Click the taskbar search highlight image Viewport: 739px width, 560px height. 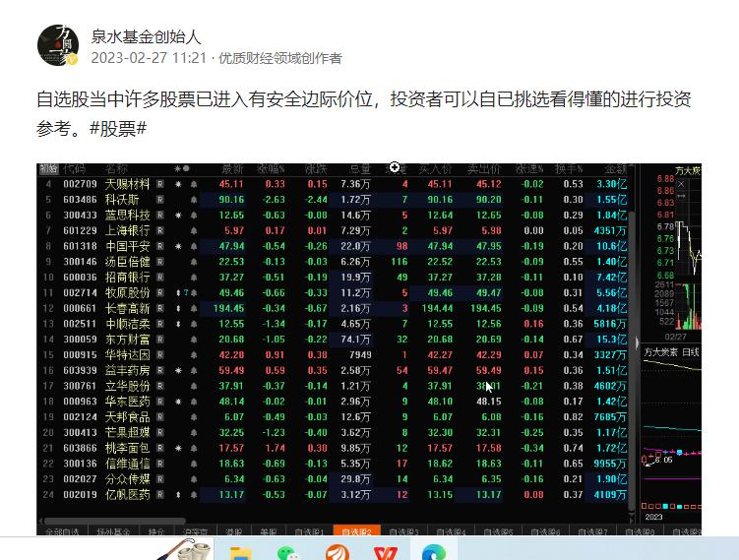pyautogui.click(x=186, y=549)
